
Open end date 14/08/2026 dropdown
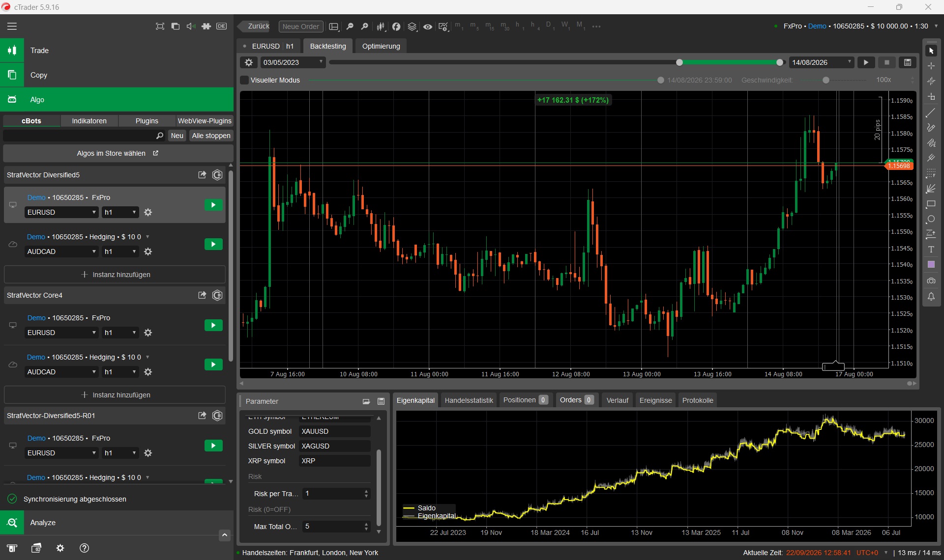[x=822, y=62]
